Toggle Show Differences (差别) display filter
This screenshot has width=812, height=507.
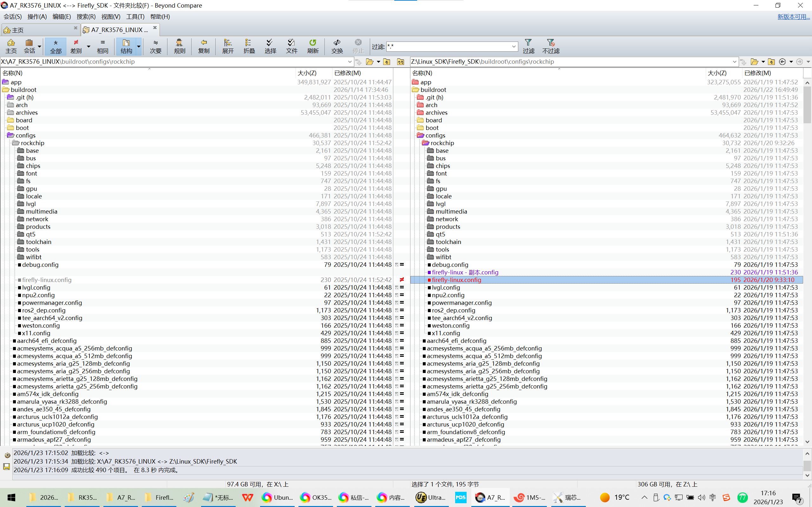pyautogui.click(x=76, y=46)
